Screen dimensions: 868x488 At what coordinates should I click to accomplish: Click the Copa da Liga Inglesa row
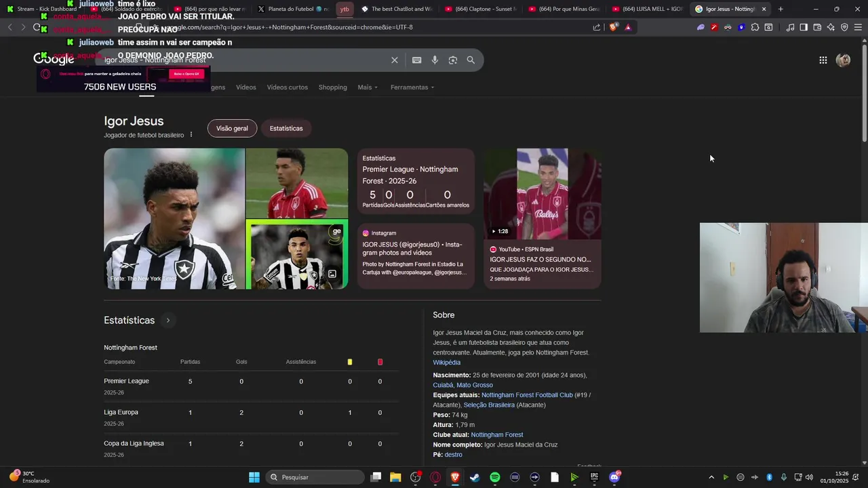click(x=251, y=449)
